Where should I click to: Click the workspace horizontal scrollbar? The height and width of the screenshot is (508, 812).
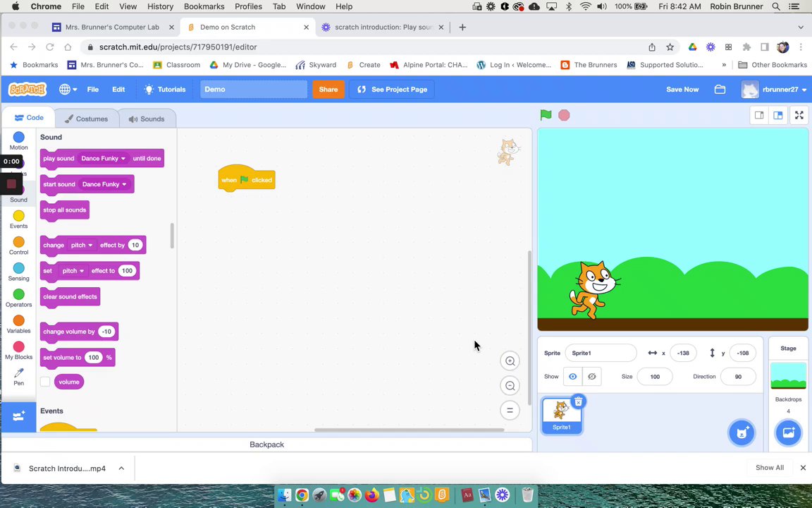point(409,430)
